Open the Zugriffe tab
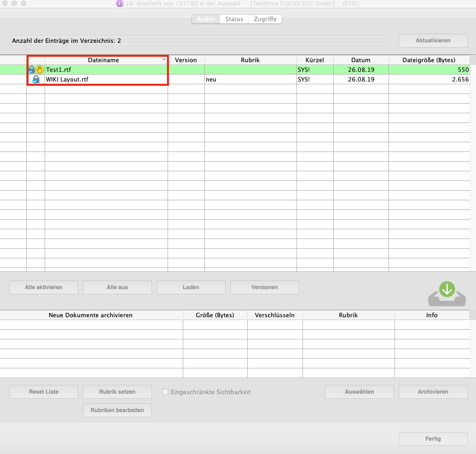 (265, 19)
